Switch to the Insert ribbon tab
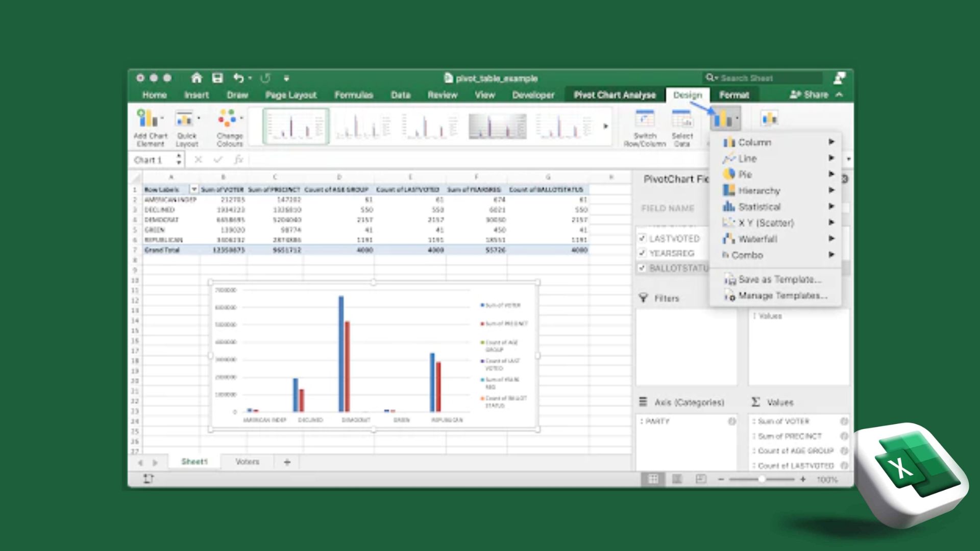The width and height of the screenshot is (980, 551). pyautogui.click(x=197, y=95)
